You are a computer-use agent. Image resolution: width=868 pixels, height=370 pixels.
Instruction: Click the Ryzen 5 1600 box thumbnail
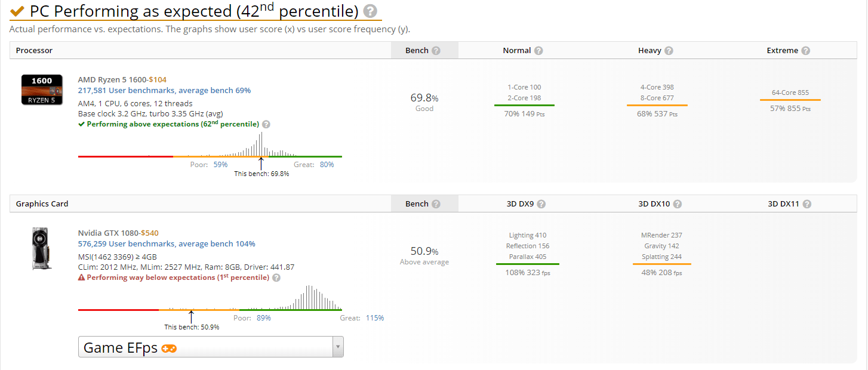point(42,90)
